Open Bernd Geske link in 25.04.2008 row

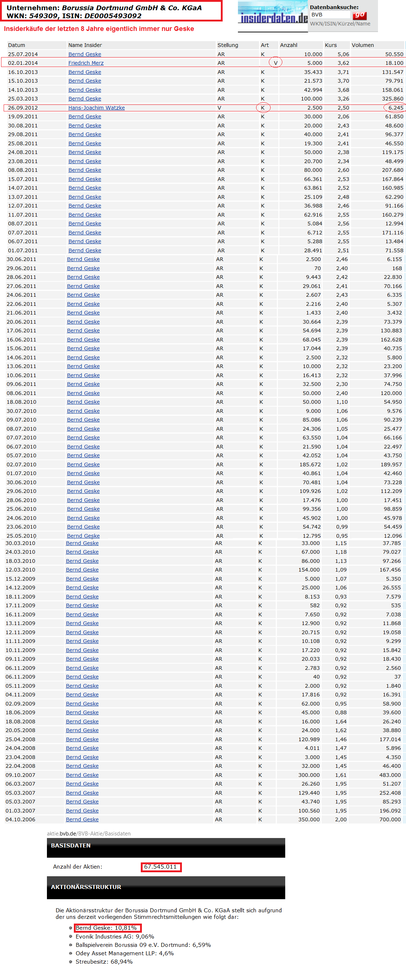pos(82,739)
